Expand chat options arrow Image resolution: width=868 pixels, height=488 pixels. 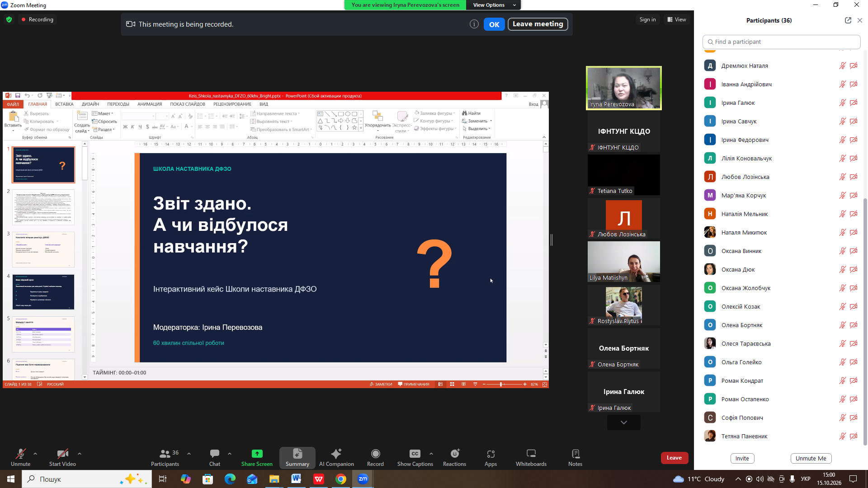pos(230,453)
